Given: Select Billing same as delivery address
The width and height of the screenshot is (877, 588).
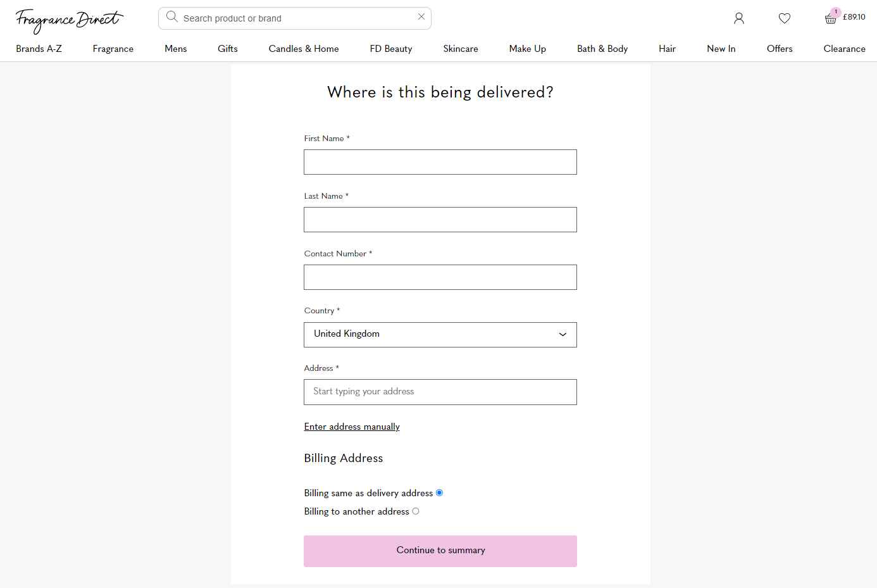Looking at the screenshot, I should click(440, 492).
